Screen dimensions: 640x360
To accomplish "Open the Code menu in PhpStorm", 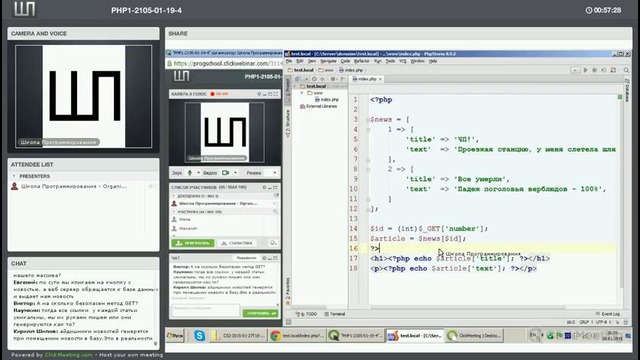I will [345, 61].
